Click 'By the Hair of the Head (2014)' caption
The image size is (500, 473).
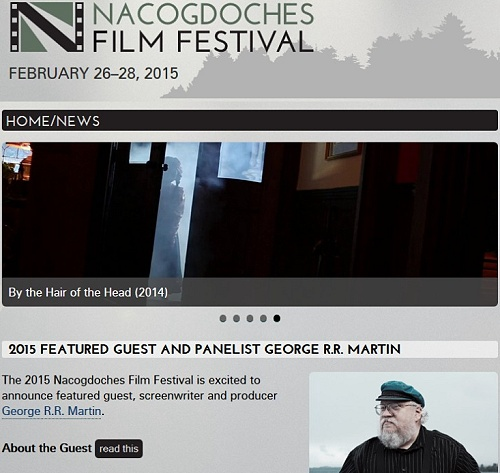click(x=88, y=292)
